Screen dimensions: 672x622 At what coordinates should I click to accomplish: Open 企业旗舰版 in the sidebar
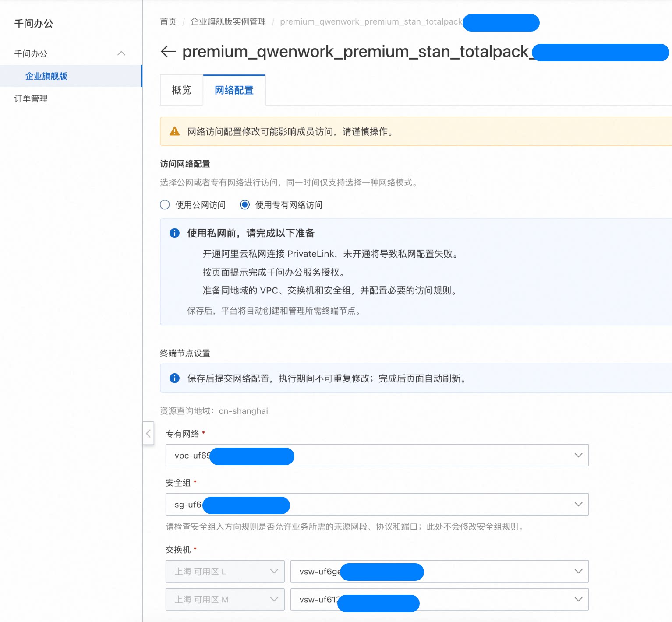(x=71, y=76)
